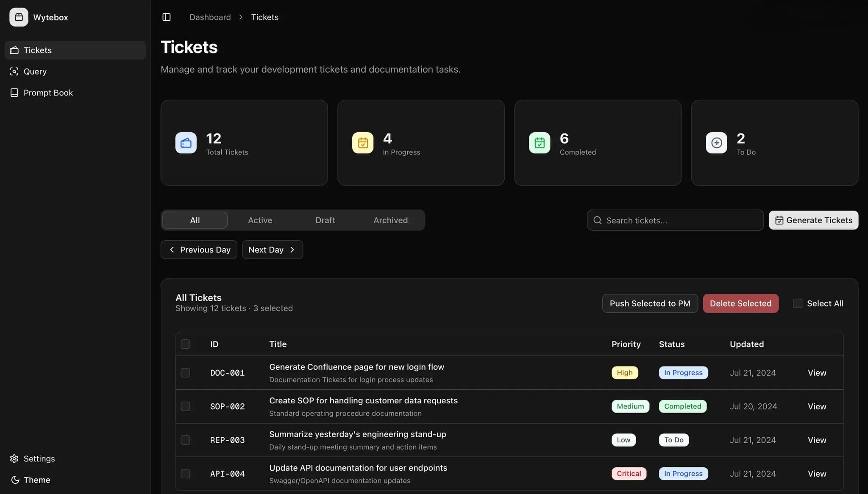Click the Medium priority badge
Viewport: 868px width, 494px height.
630,406
